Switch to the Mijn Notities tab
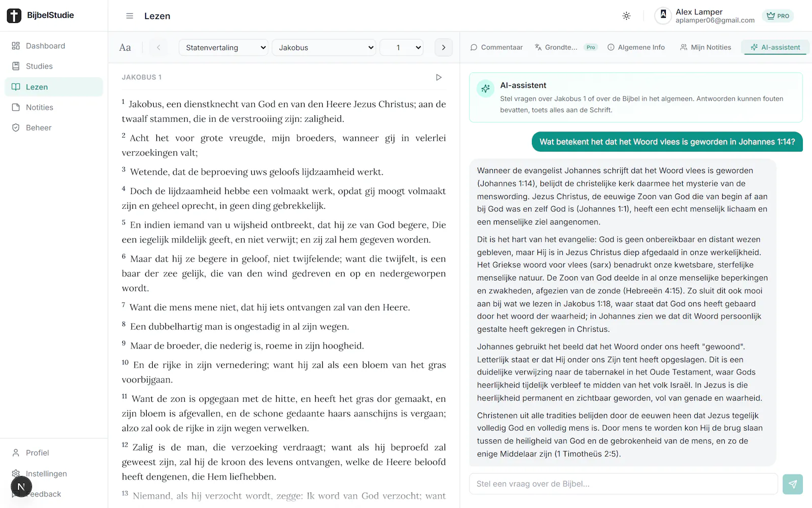 (x=705, y=47)
